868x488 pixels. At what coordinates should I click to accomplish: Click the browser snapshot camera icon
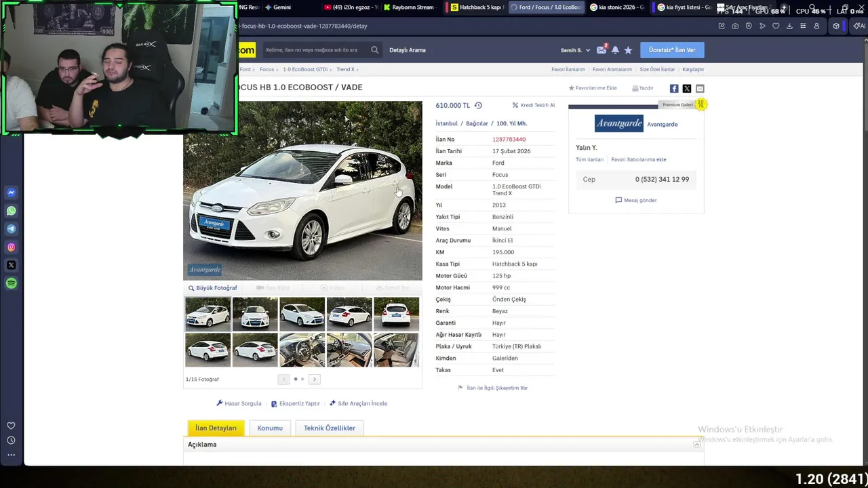(x=735, y=26)
